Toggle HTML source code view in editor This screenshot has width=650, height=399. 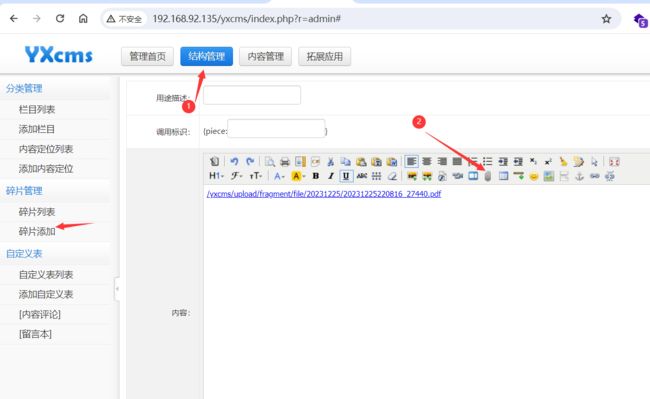pyautogui.click(x=214, y=162)
